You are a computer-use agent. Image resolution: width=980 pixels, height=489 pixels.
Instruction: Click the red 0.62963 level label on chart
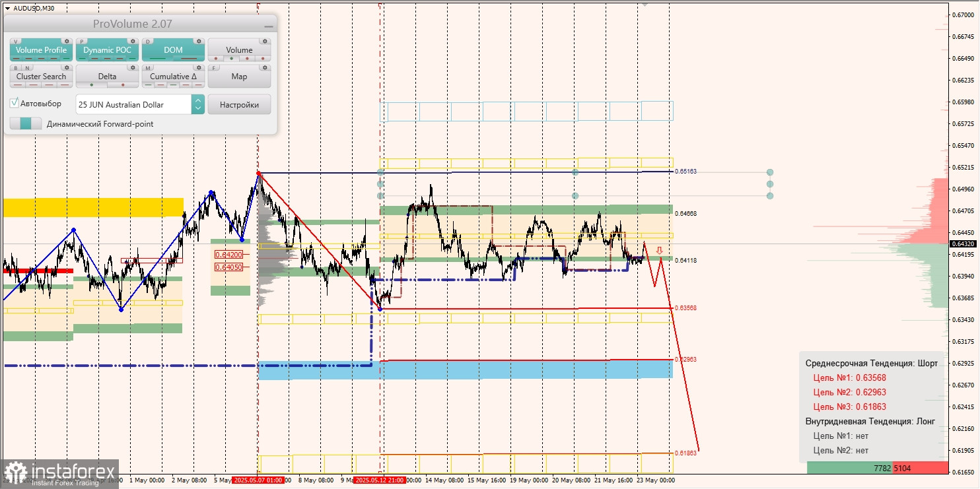click(x=686, y=360)
